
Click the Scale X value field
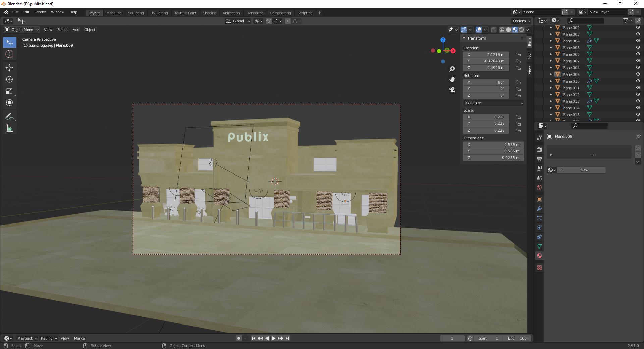(486, 117)
